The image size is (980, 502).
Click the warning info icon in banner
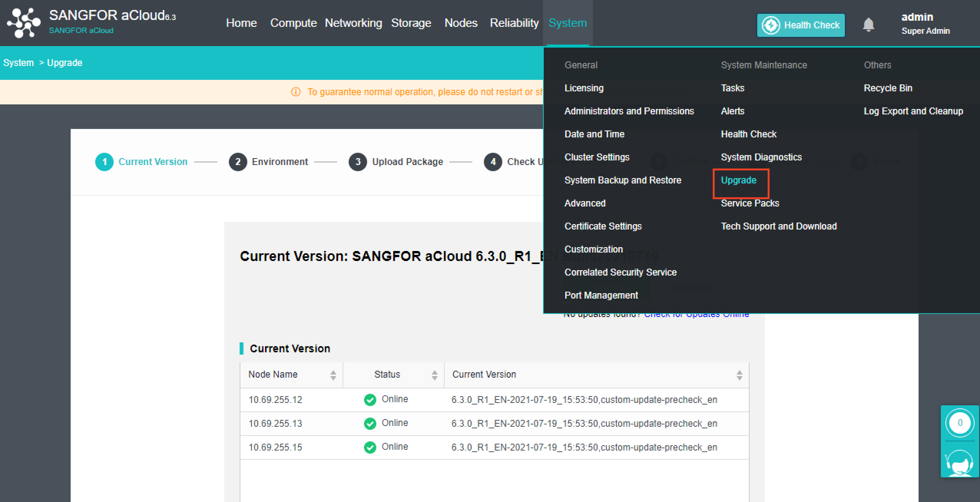(296, 92)
